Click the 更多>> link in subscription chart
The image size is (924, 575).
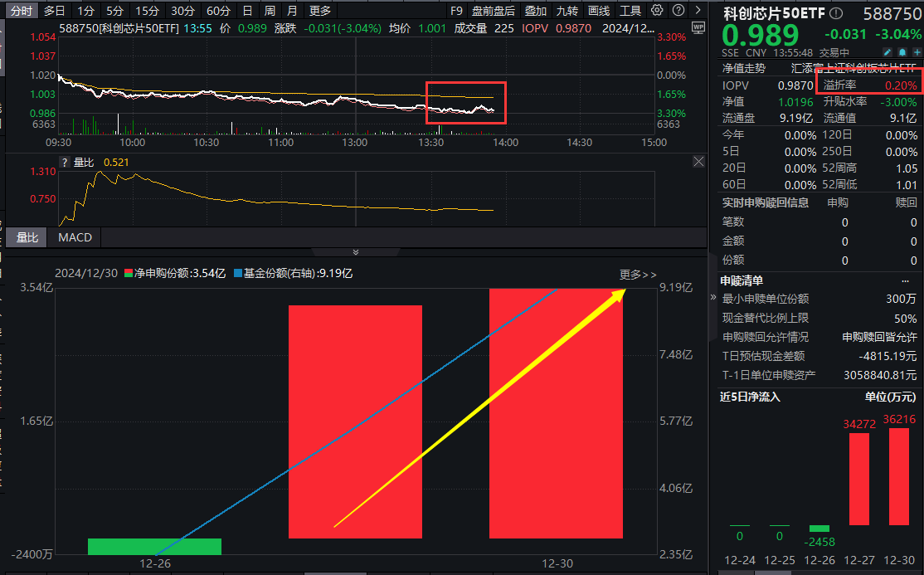click(637, 274)
